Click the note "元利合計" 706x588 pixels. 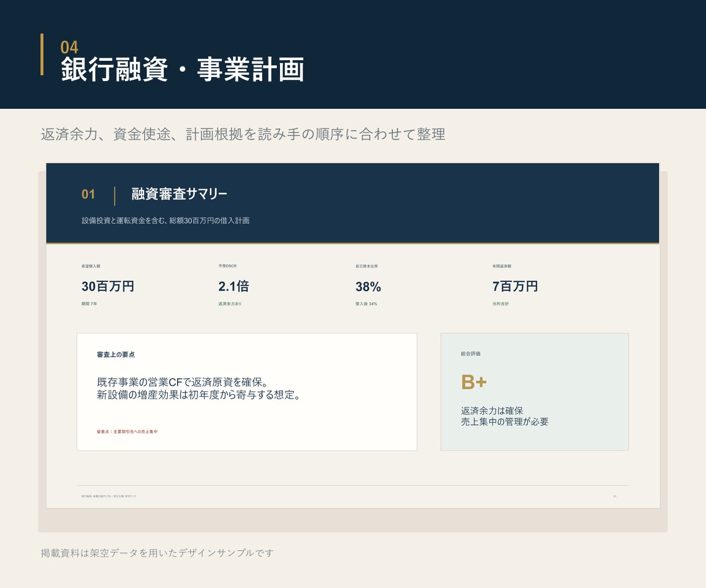501,304
